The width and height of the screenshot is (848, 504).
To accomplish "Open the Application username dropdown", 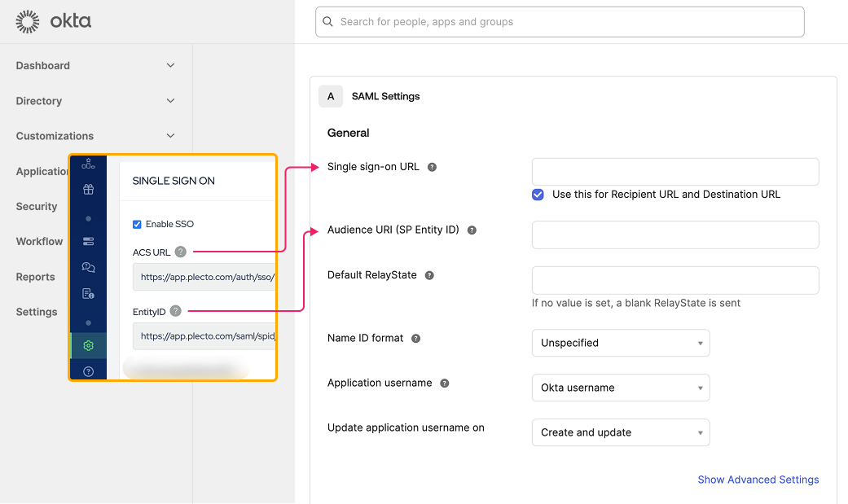I will [x=620, y=388].
